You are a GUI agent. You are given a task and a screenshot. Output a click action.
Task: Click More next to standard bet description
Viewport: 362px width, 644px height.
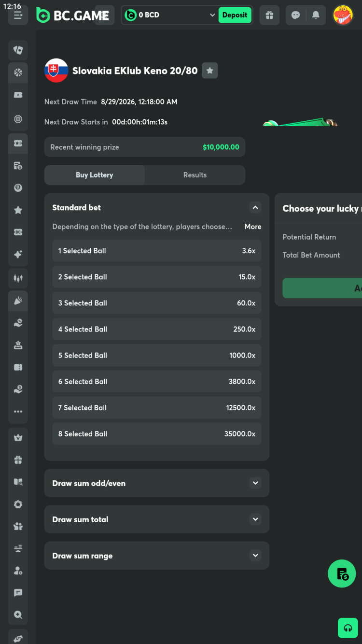pyautogui.click(x=253, y=227)
